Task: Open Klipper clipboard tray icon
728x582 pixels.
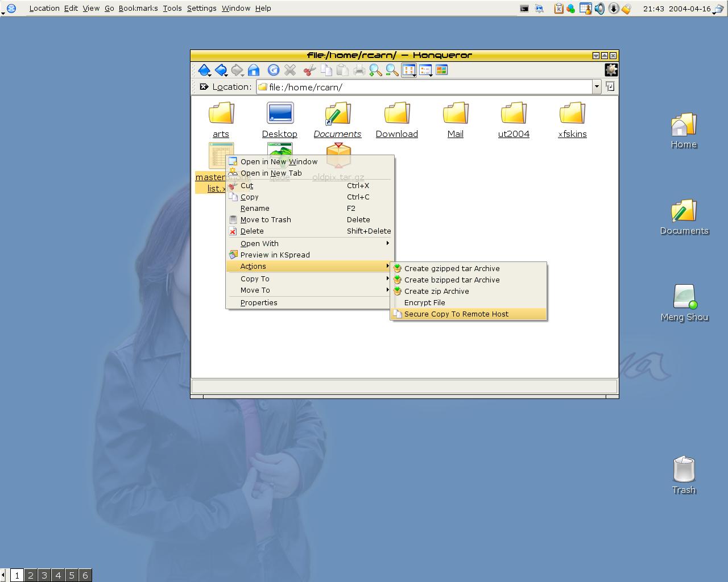Action: coord(559,9)
